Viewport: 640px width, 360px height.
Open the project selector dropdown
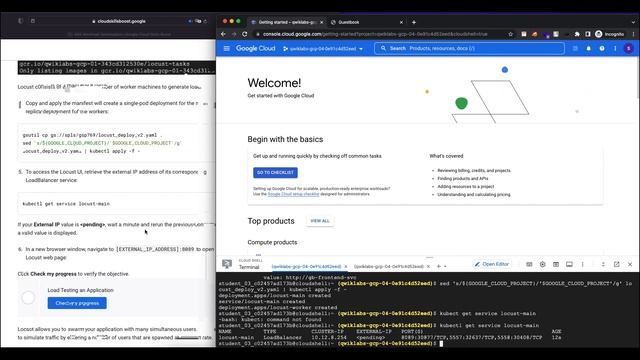(323, 49)
